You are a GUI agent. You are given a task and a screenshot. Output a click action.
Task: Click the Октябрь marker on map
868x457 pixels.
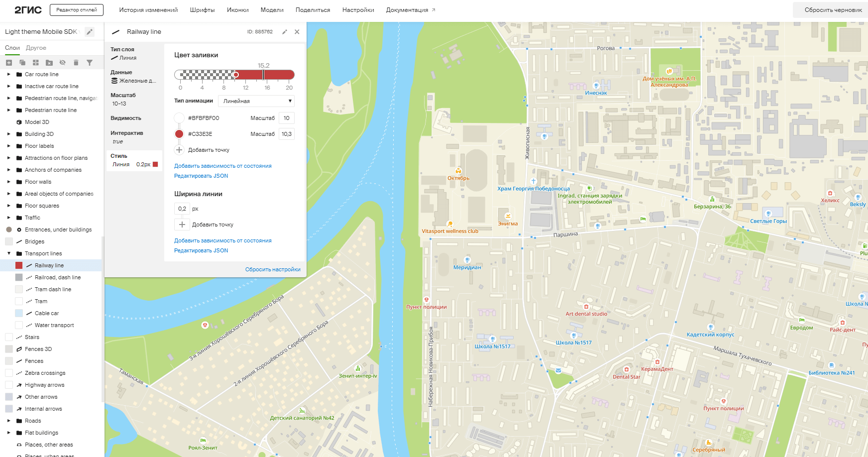click(458, 171)
